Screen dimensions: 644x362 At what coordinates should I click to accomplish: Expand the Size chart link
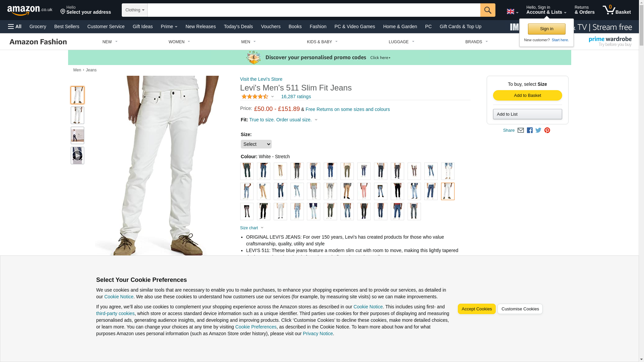coord(252,228)
